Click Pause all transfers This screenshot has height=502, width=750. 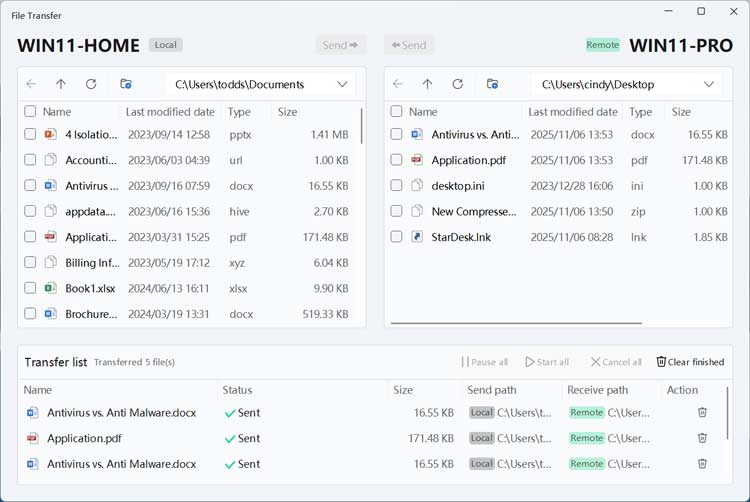click(x=484, y=362)
